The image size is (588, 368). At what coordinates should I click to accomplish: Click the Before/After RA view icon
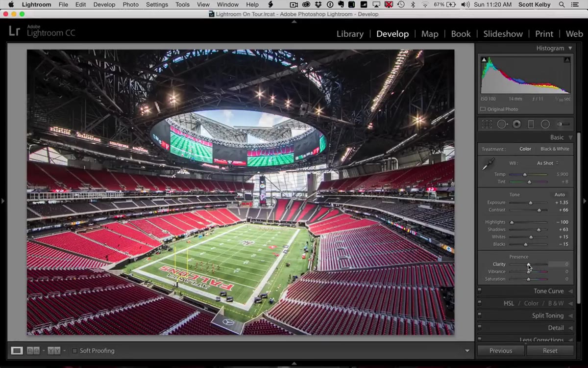coord(33,351)
